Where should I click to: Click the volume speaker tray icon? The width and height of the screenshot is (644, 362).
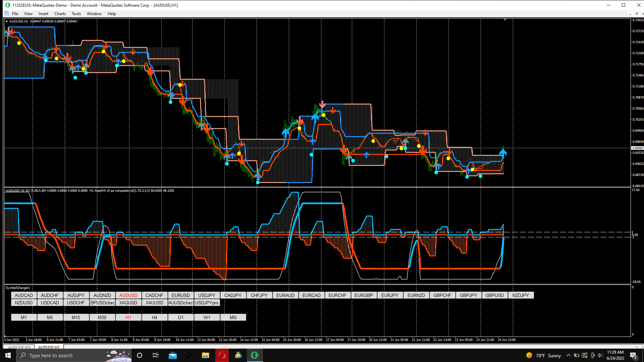pos(600,355)
